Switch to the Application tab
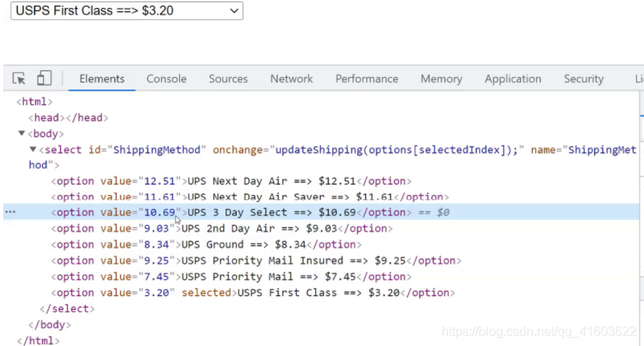The image size is (644, 346). [513, 78]
